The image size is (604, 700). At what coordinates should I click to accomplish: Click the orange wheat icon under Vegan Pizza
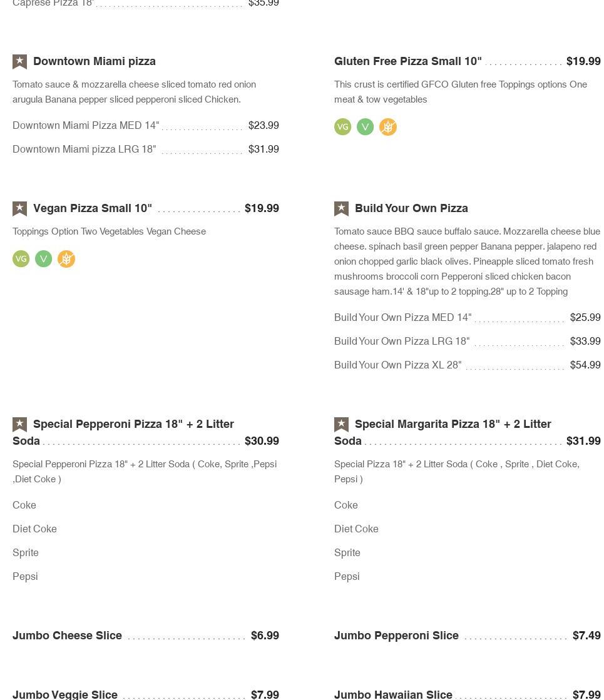click(66, 259)
